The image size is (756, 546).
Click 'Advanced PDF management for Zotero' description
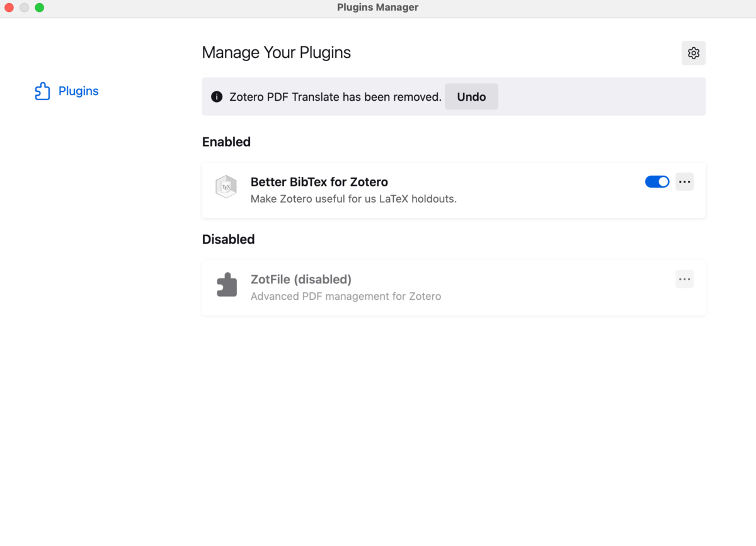point(346,297)
